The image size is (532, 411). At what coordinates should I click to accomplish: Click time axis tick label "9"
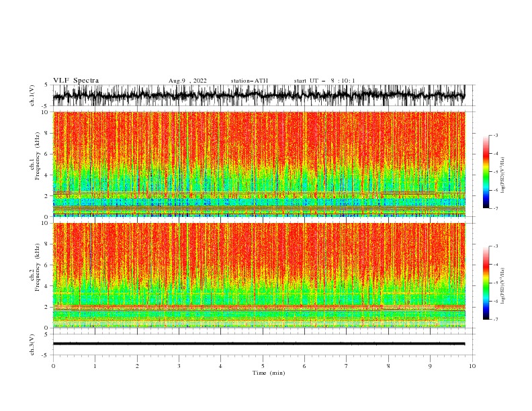point(430,366)
